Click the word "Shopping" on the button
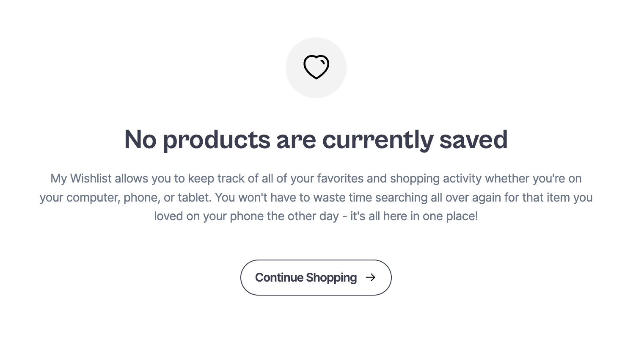The width and height of the screenshot is (644, 343). pos(331,278)
